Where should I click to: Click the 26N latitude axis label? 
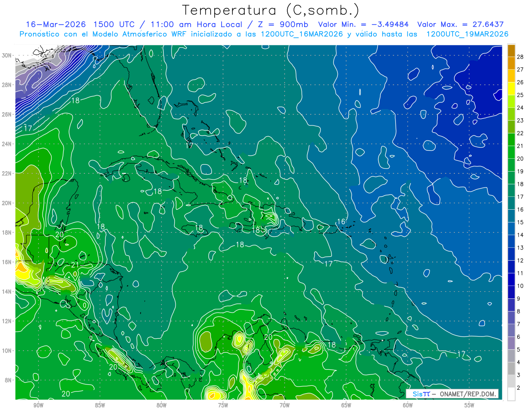tap(7, 114)
